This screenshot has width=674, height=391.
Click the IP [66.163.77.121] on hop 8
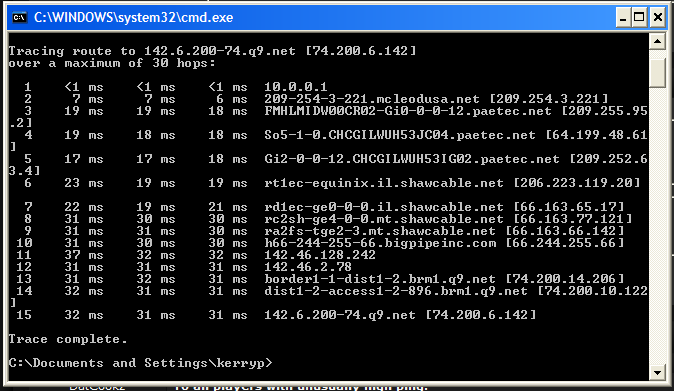[x=573, y=220]
